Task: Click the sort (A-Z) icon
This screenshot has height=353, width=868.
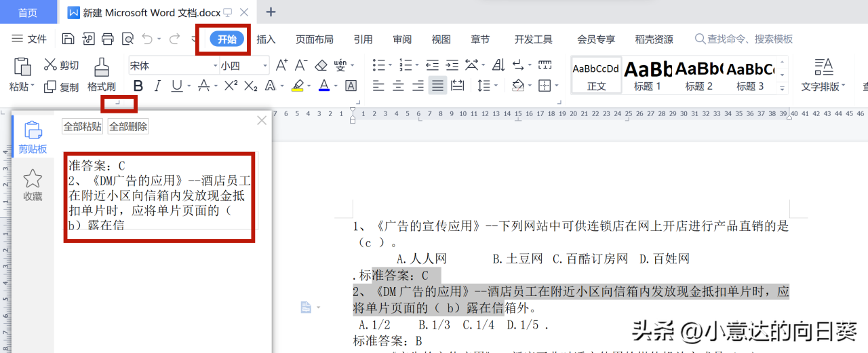Action: (x=498, y=65)
